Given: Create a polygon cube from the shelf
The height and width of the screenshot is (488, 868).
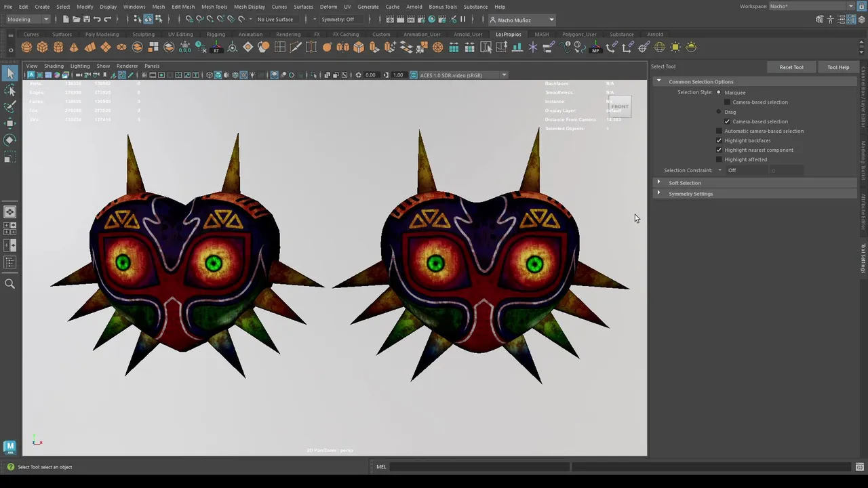Looking at the screenshot, I should [x=42, y=47].
